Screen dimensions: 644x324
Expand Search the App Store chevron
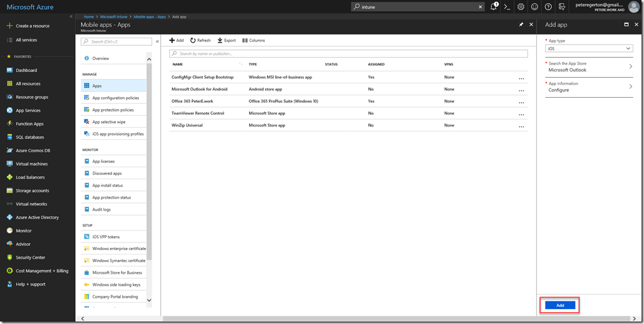point(630,66)
